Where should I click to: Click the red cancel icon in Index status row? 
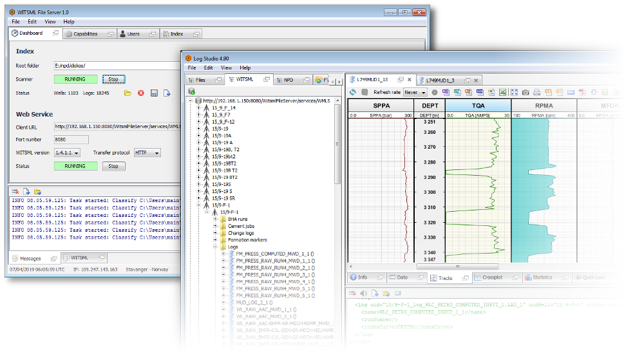pyautogui.click(x=141, y=93)
